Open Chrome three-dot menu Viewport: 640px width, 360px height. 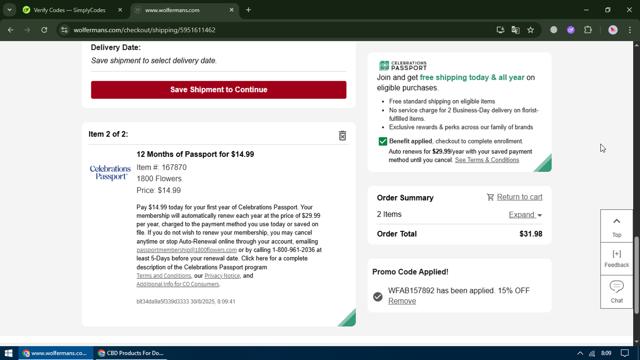click(629, 30)
